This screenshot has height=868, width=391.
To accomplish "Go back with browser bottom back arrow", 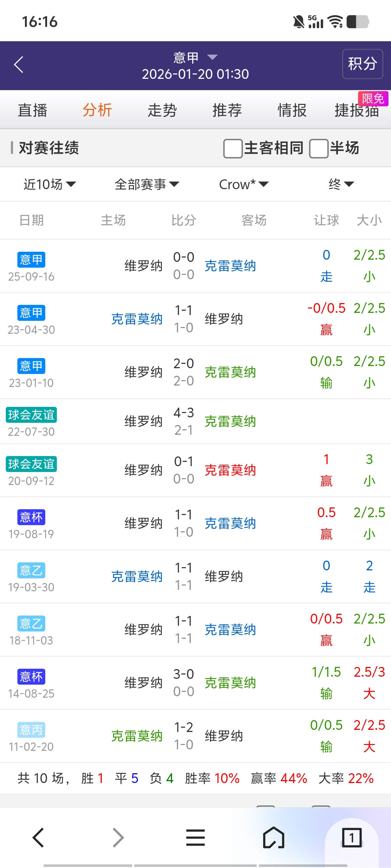I will click(x=38, y=838).
